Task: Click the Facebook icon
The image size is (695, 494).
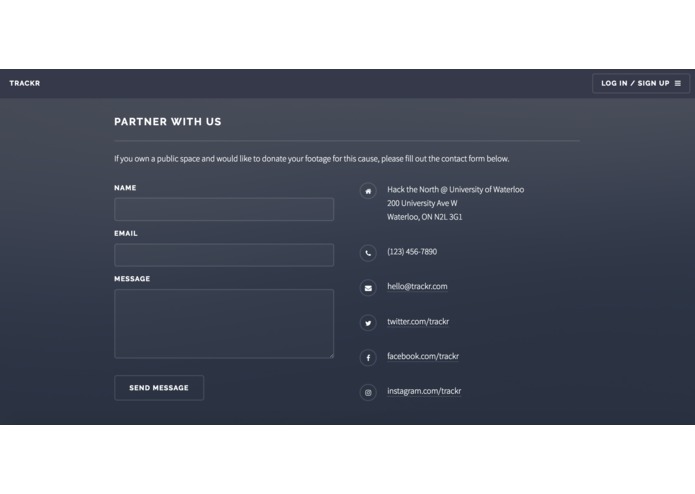Action: point(368,358)
